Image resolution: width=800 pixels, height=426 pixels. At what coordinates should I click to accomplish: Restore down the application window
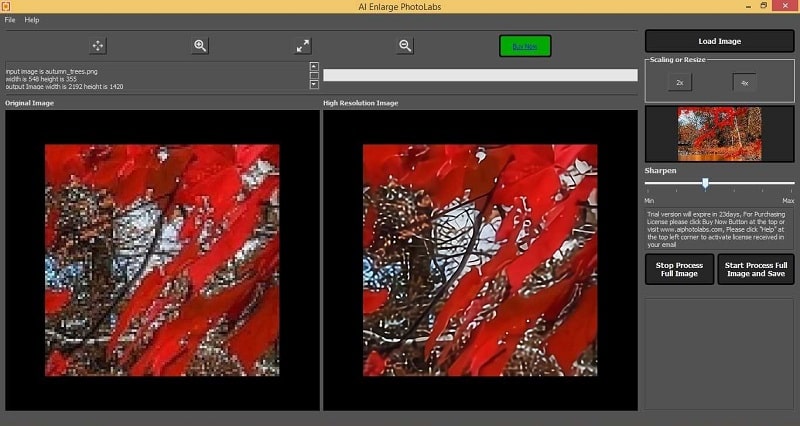pos(763,6)
